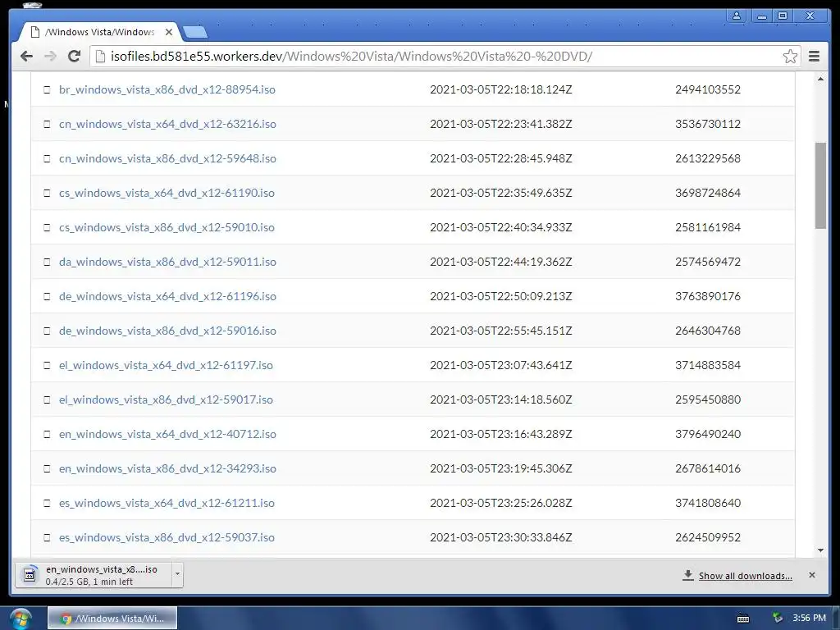840x630 pixels.
Task: Download br_windows_vista_x86_dvd_x12-88954.iso
Action: pos(167,89)
